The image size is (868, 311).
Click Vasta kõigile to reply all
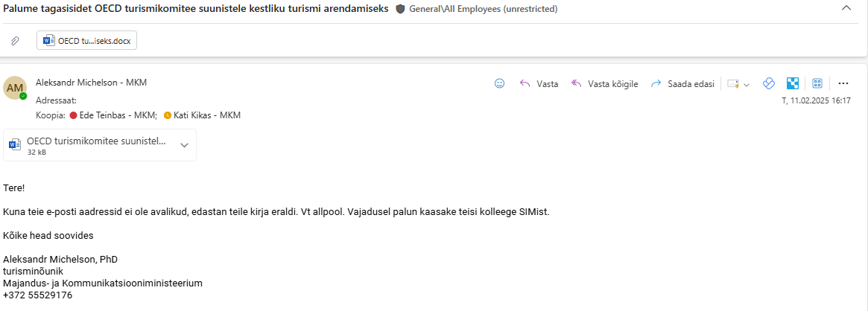coord(604,84)
